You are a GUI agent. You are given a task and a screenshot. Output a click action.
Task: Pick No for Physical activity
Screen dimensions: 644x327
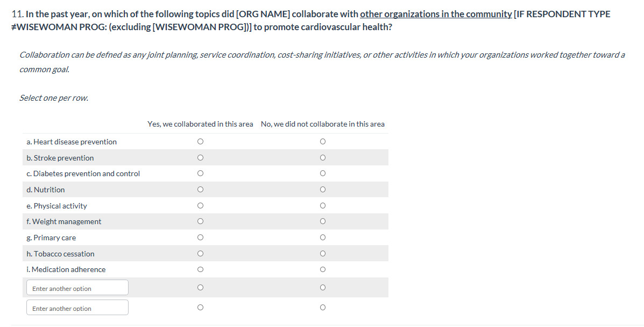point(322,206)
